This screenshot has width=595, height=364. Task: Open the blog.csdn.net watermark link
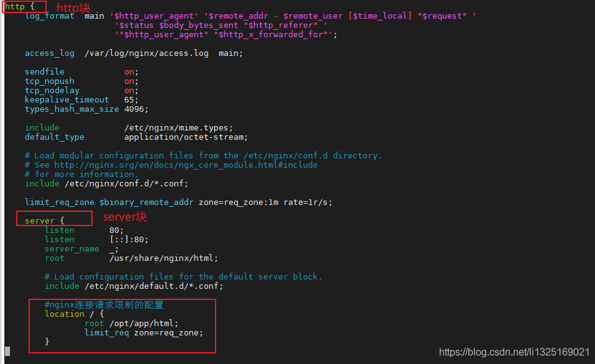[x=514, y=352]
